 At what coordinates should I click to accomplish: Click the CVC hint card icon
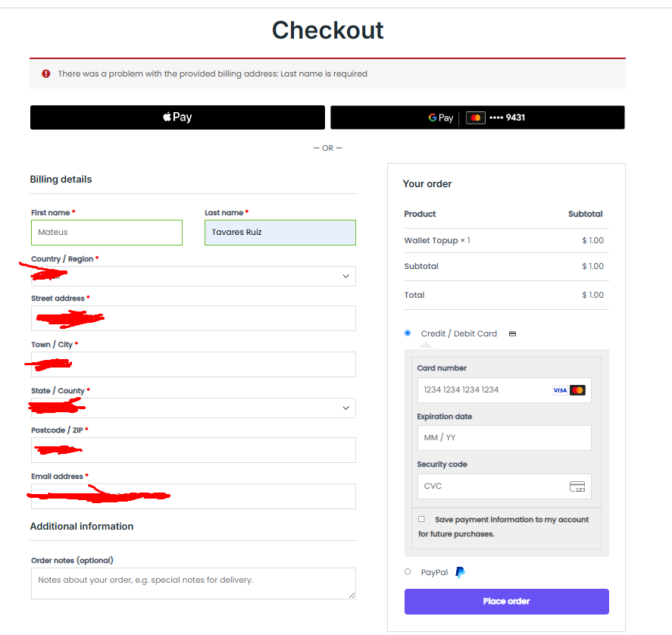tap(577, 486)
